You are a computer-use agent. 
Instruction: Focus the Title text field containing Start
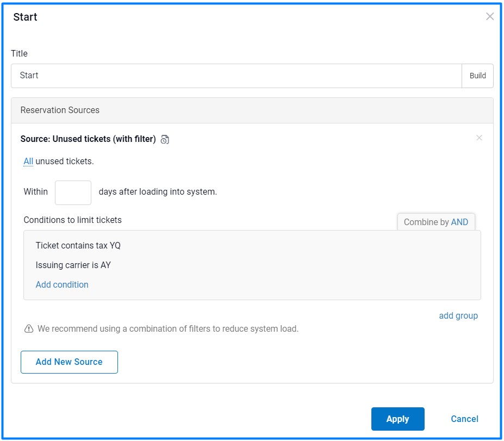point(236,76)
